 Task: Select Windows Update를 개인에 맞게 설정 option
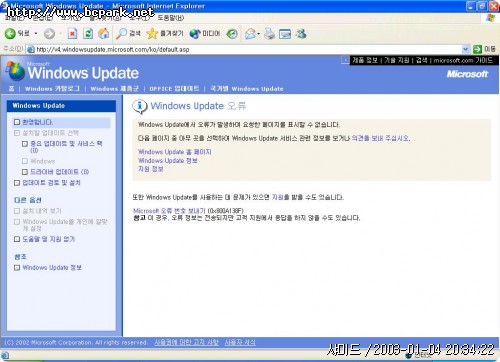click(65, 225)
